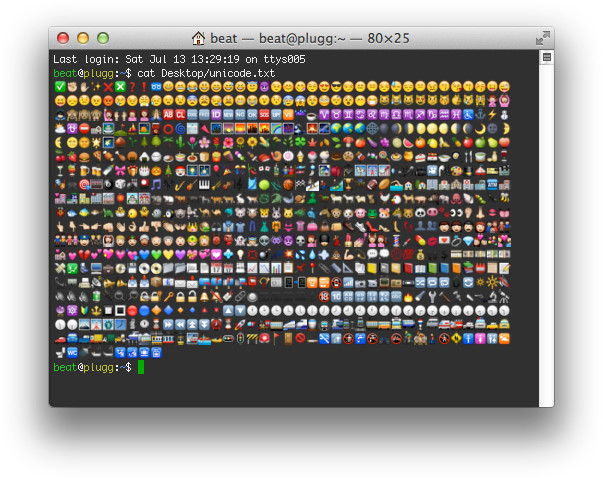The width and height of the screenshot is (603, 478).
Task: Click the split pane icon above the scrollbar
Action: (546, 58)
